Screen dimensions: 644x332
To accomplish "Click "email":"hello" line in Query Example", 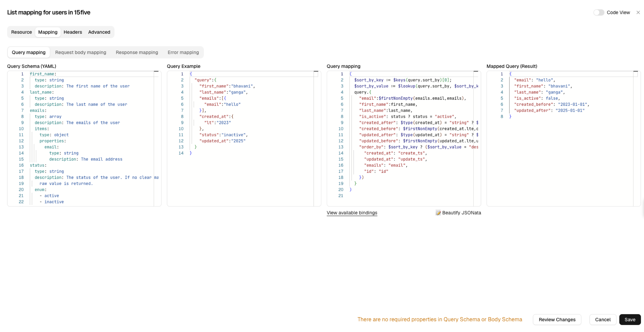I will pos(222,104).
